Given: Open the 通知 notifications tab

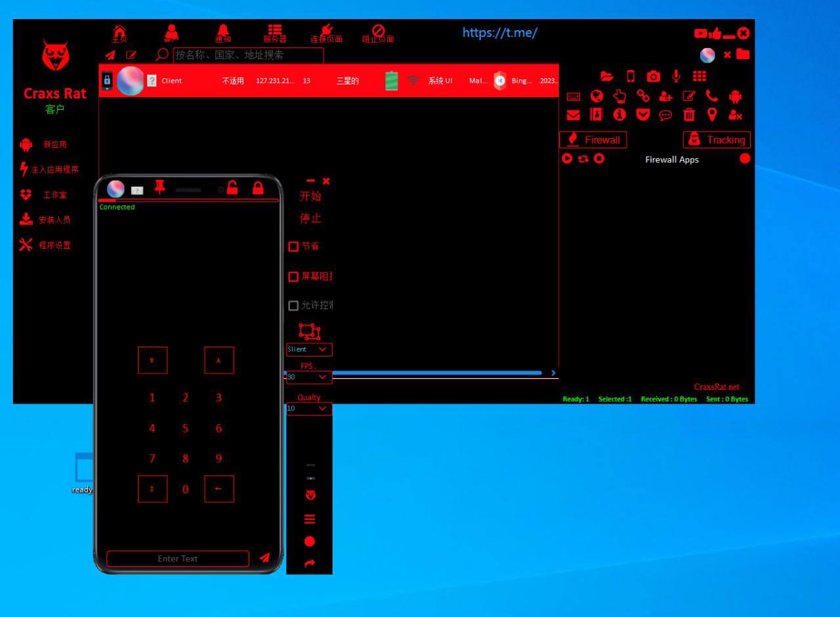Looking at the screenshot, I should [223, 33].
